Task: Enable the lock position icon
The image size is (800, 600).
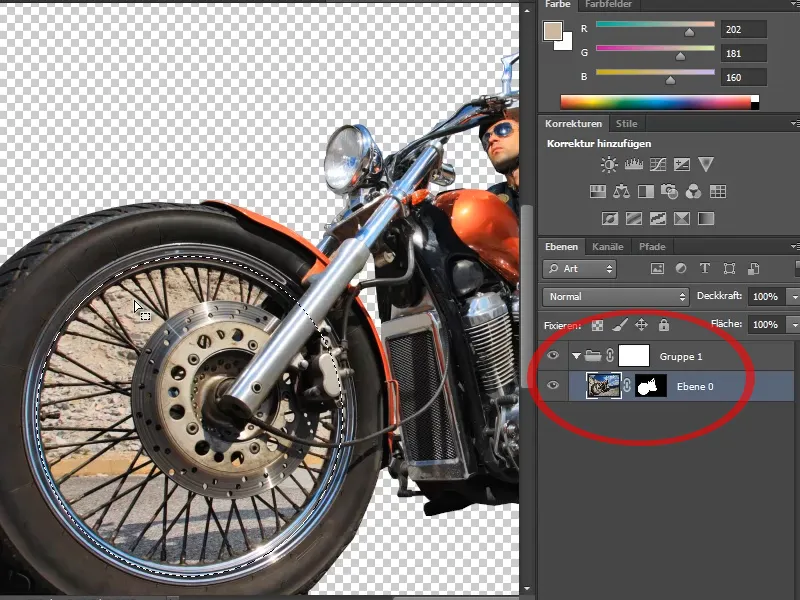Action: point(642,325)
